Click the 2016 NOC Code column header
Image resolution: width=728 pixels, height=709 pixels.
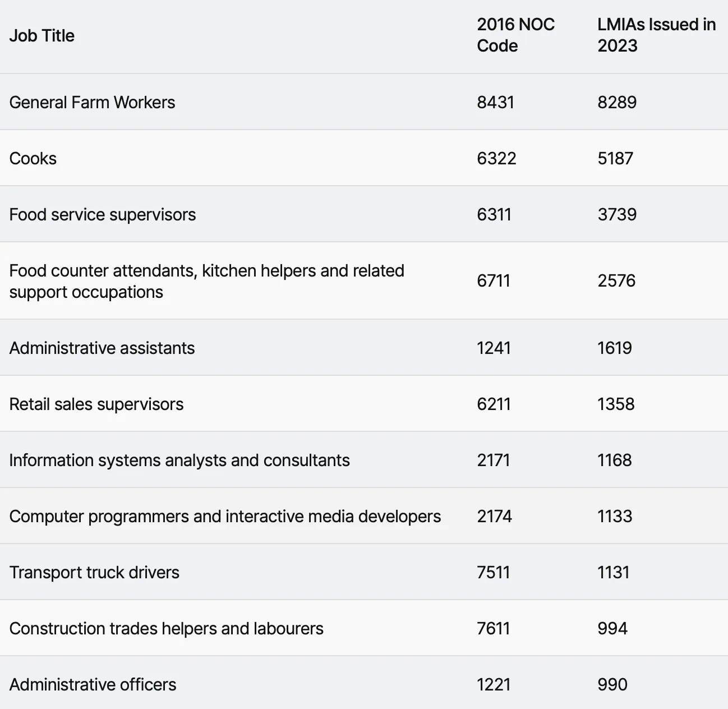[515, 35]
